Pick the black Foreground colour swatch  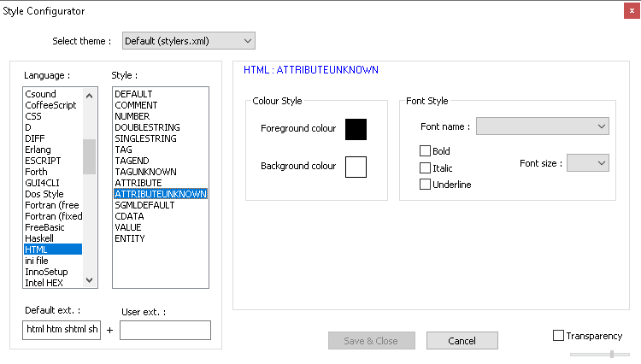(356, 129)
